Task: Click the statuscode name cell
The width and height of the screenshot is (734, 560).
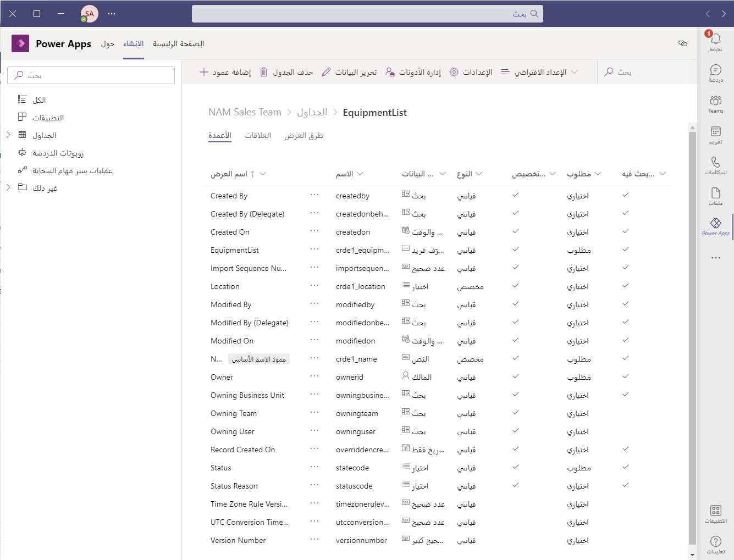Action: point(354,486)
